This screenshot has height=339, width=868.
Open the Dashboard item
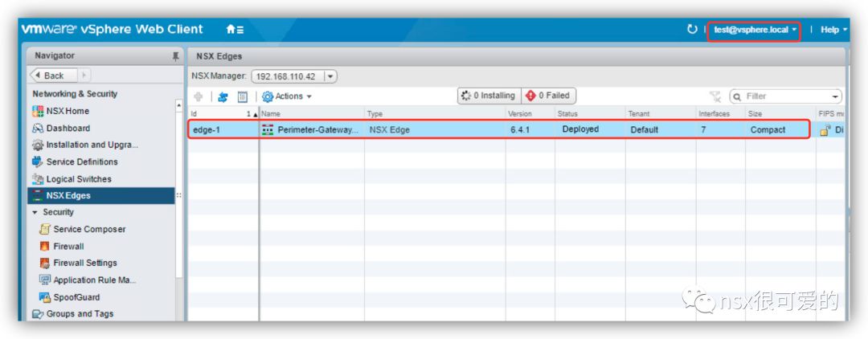(68, 129)
